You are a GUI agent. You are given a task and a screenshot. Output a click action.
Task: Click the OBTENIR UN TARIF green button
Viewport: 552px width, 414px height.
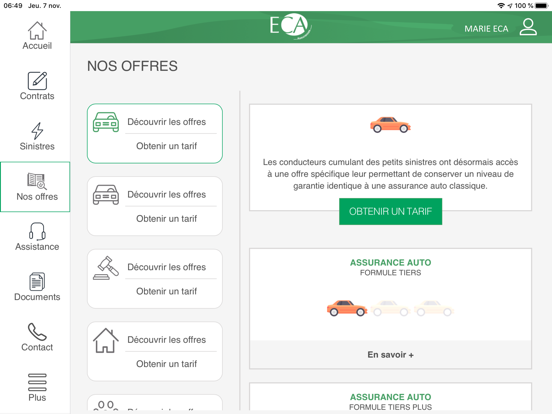(x=390, y=211)
